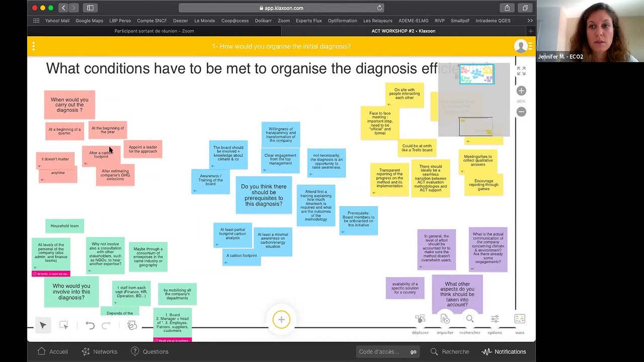Click Recherche in the bottom bar

(x=450, y=352)
